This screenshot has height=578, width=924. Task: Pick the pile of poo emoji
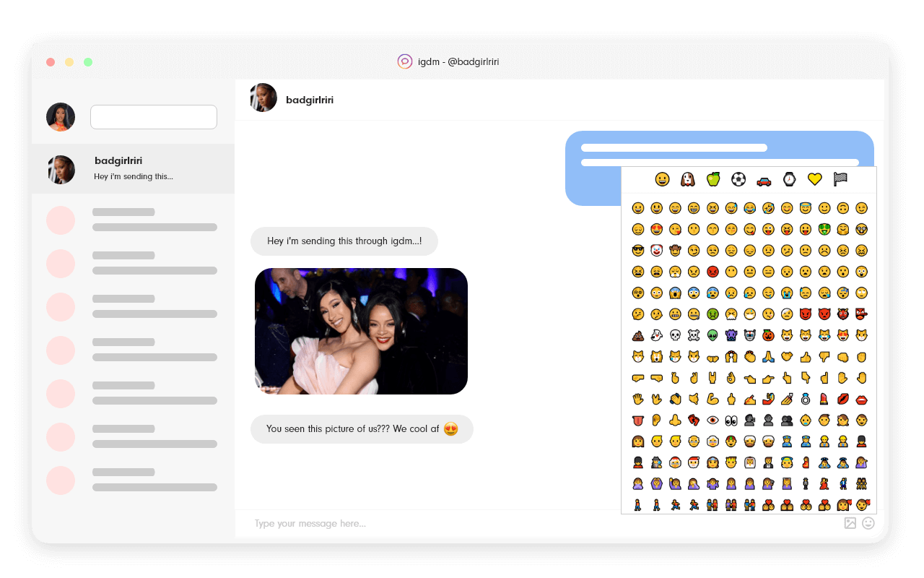(x=638, y=335)
